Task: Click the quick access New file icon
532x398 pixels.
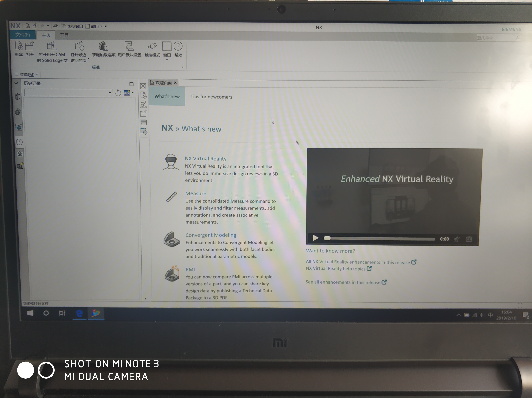Action: click(x=28, y=26)
